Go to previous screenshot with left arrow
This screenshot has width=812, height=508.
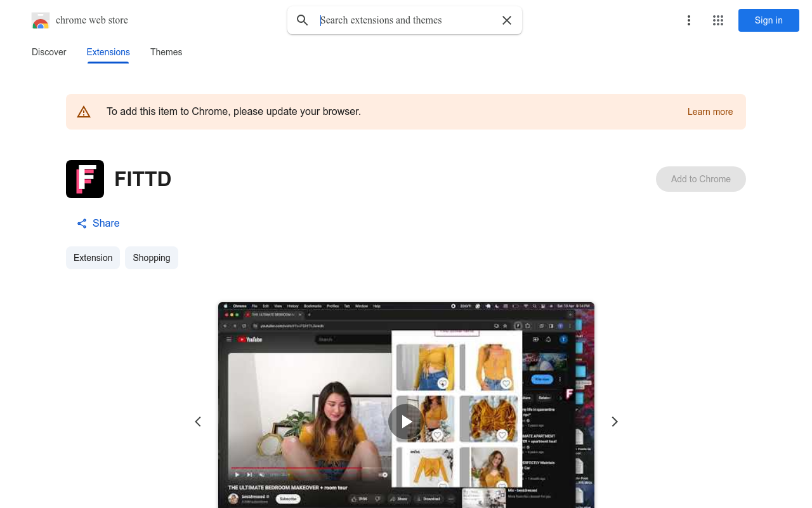[x=198, y=422]
